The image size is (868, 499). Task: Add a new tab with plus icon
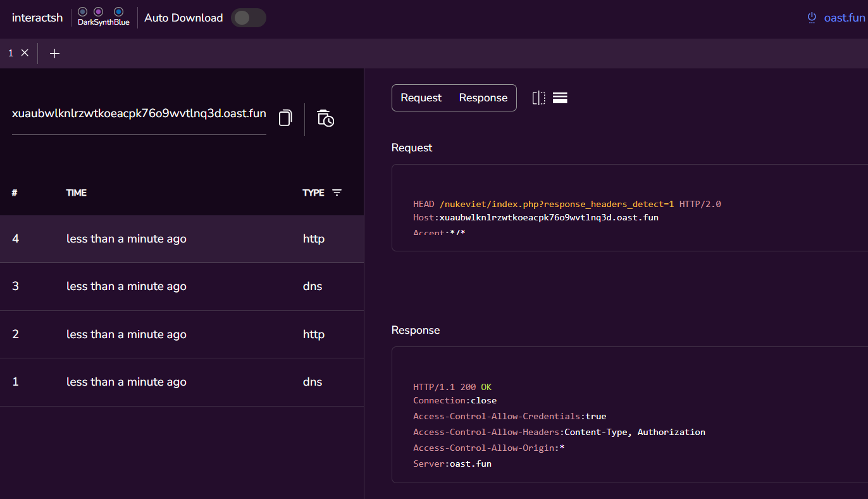point(55,54)
